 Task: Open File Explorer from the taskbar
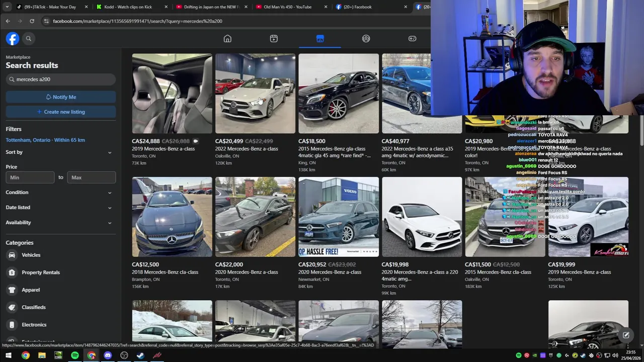click(42, 355)
